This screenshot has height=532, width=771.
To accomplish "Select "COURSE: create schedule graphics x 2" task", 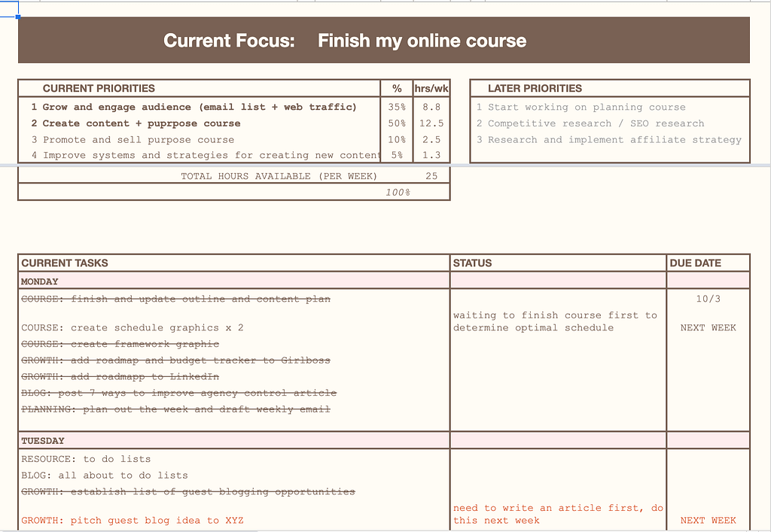I will pos(133,327).
